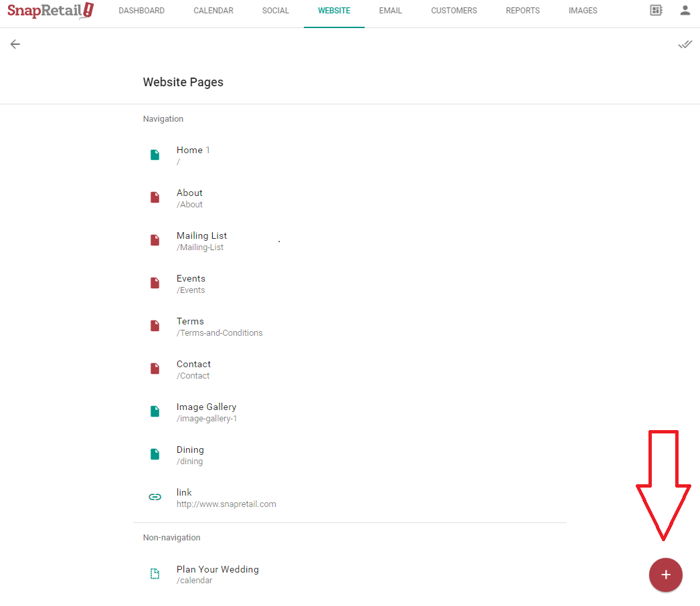Click the chain icon beside link

coord(155,497)
